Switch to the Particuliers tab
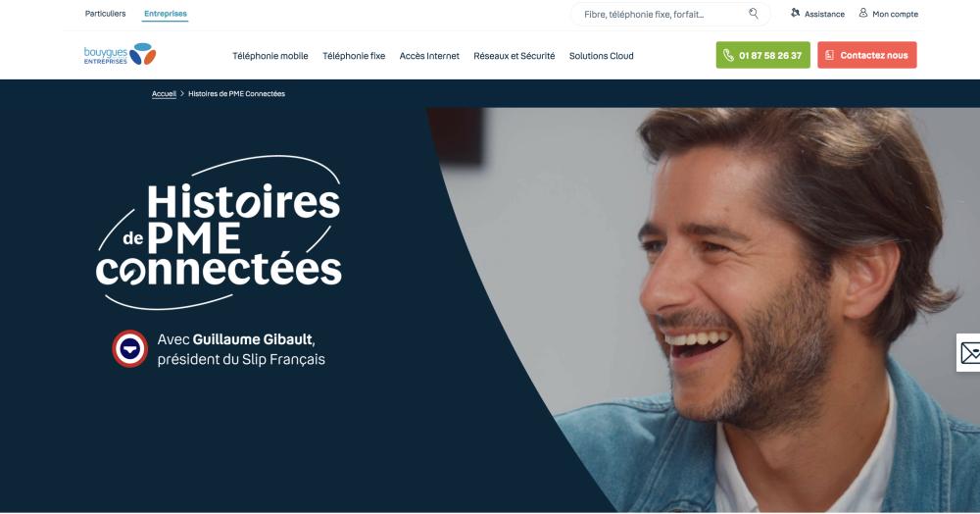Screen dimensions: 980x514 point(105,13)
